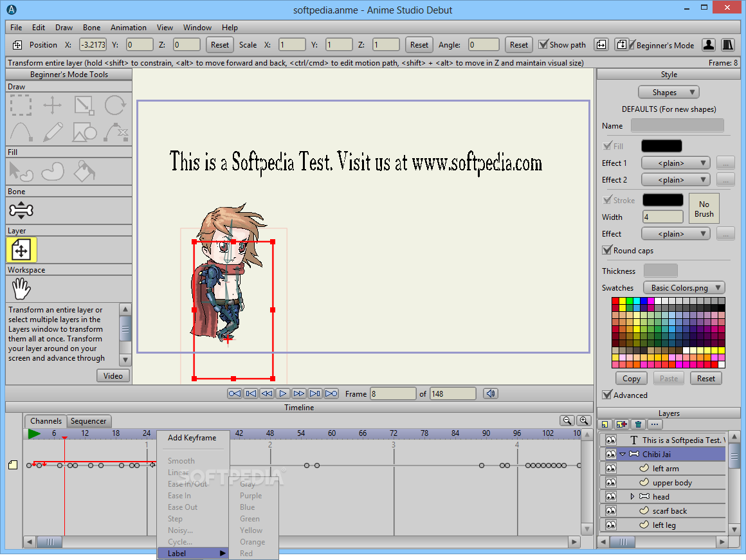Viewport: 746px width, 560px height.
Task: Click the flip layer horizontally icon
Action: click(601, 45)
